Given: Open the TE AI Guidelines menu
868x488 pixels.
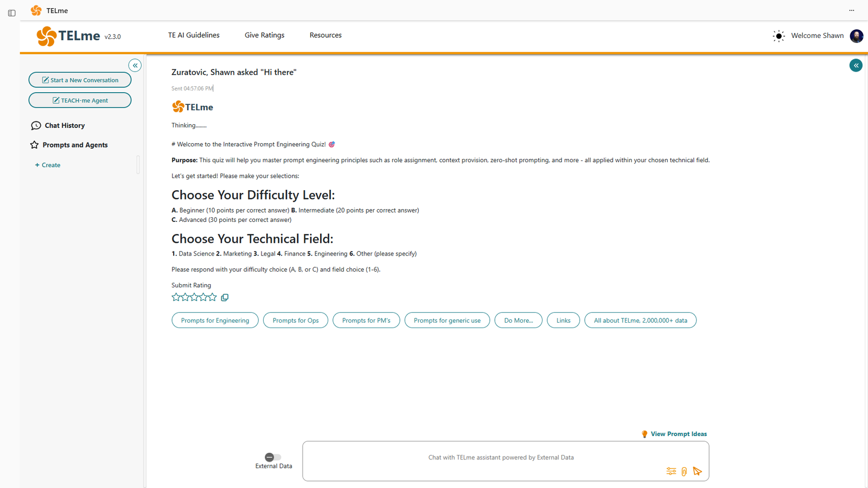Looking at the screenshot, I should click(194, 35).
